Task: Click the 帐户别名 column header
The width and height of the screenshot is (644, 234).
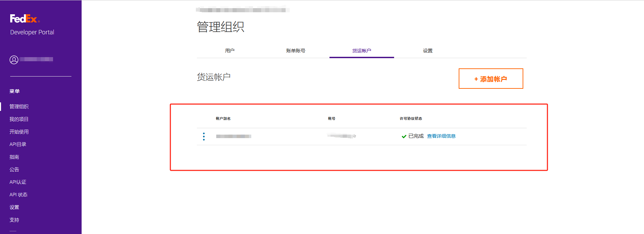Action: (x=223, y=119)
